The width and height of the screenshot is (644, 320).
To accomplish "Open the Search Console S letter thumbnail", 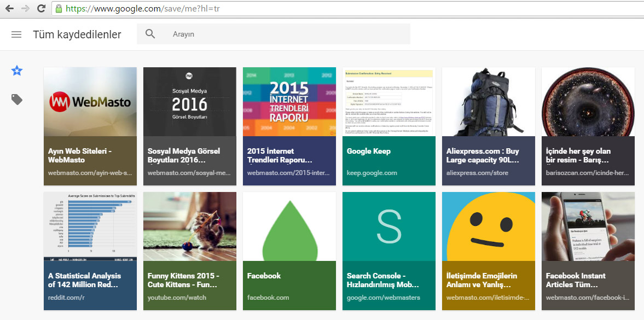I will (389, 226).
